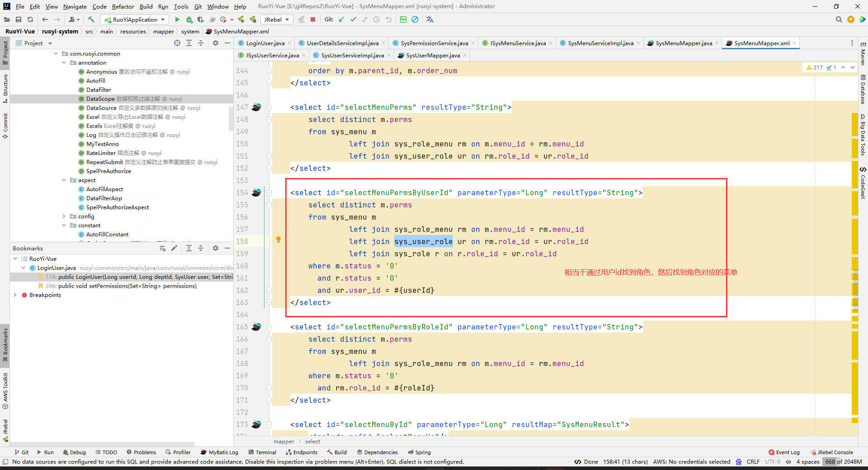Image resolution: width=868 pixels, height=470 pixels.
Task: Collapse the constant folder
Action: click(64, 225)
